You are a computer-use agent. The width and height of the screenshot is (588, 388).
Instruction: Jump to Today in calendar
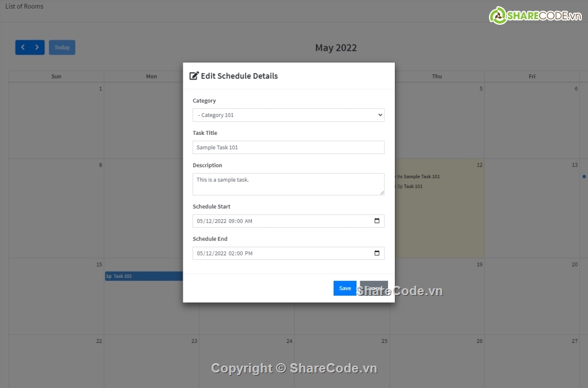62,48
